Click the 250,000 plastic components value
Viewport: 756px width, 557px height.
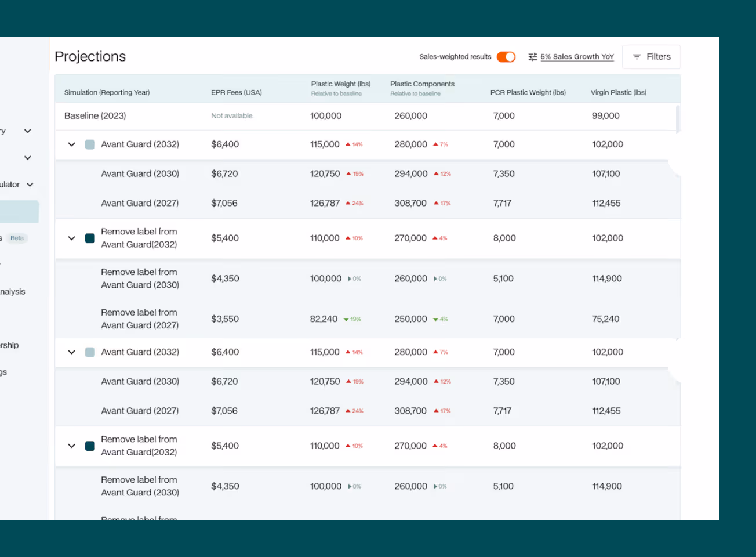411,319
